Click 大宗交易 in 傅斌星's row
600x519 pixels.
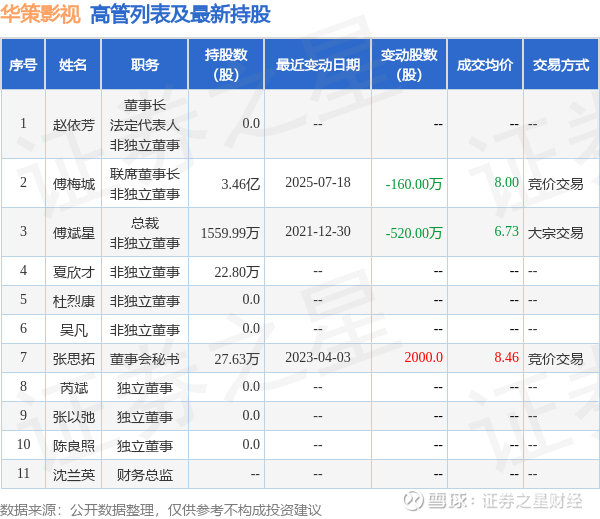pyautogui.click(x=556, y=233)
